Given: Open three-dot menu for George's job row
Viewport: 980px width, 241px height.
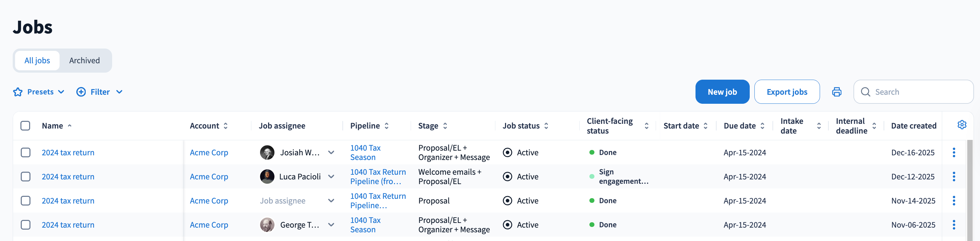Looking at the screenshot, I should (953, 225).
